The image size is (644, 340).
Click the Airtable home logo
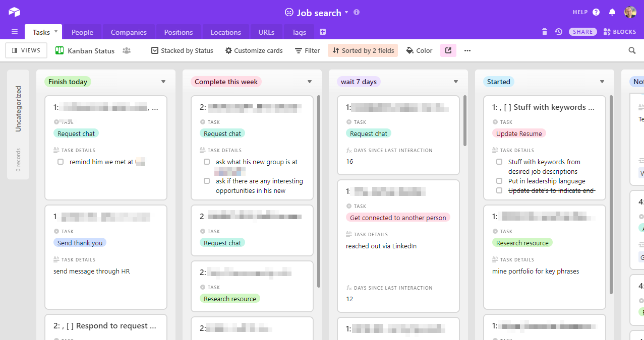coord(14,12)
